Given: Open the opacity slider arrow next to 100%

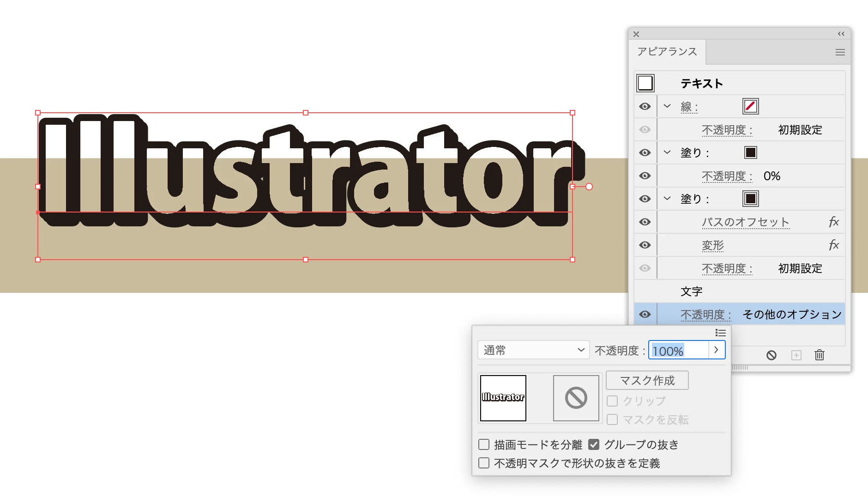Looking at the screenshot, I should (x=717, y=350).
